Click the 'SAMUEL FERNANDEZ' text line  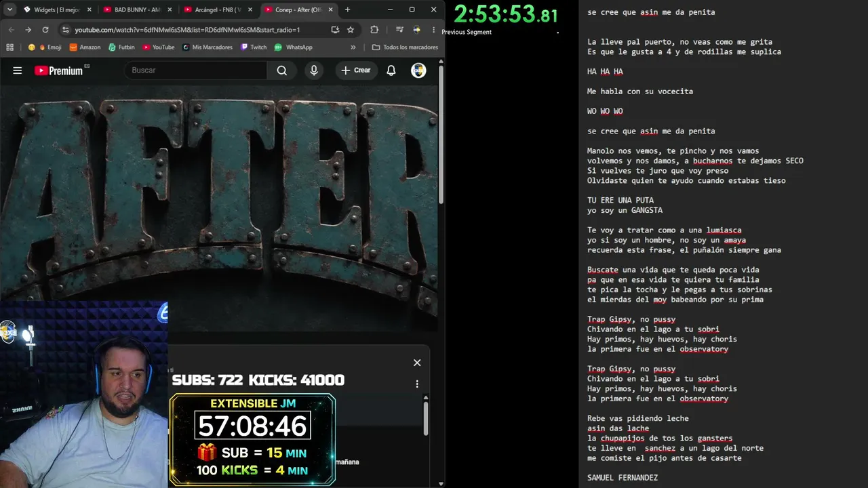point(623,478)
